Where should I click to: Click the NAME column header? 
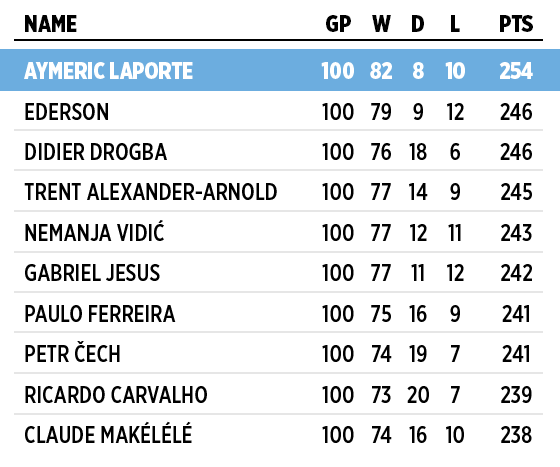(x=50, y=24)
